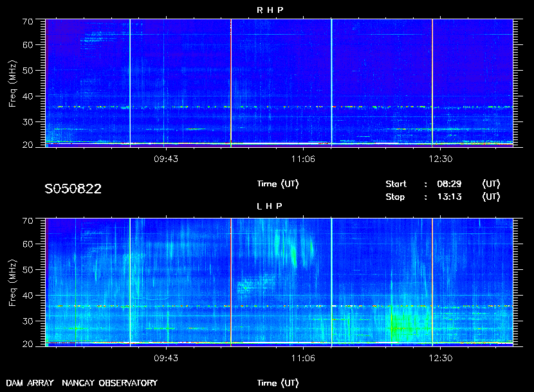This screenshot has width=534, height=392.
Task: Click the "60" frequency tick of RHP plot
Action: [28, 45]
